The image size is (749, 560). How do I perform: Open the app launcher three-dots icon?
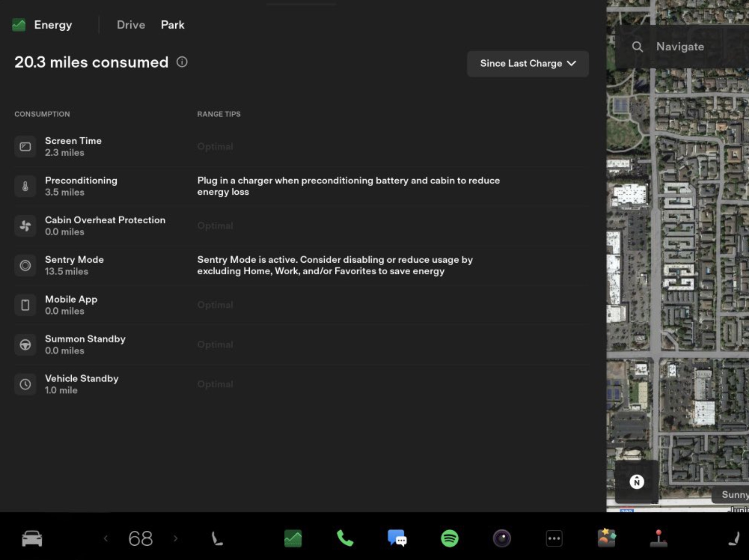[554, 538]
